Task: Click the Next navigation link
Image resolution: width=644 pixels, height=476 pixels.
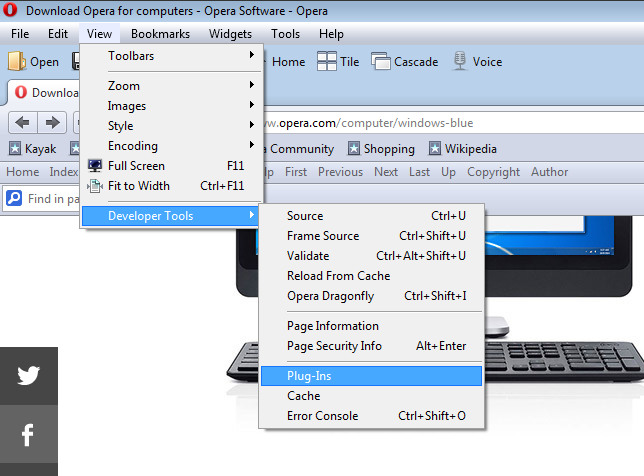Action: 386,172
